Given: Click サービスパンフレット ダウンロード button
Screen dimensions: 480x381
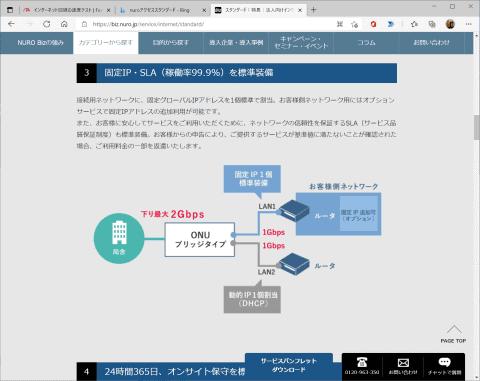Looking at the screenshot, I should pos(289,365).
